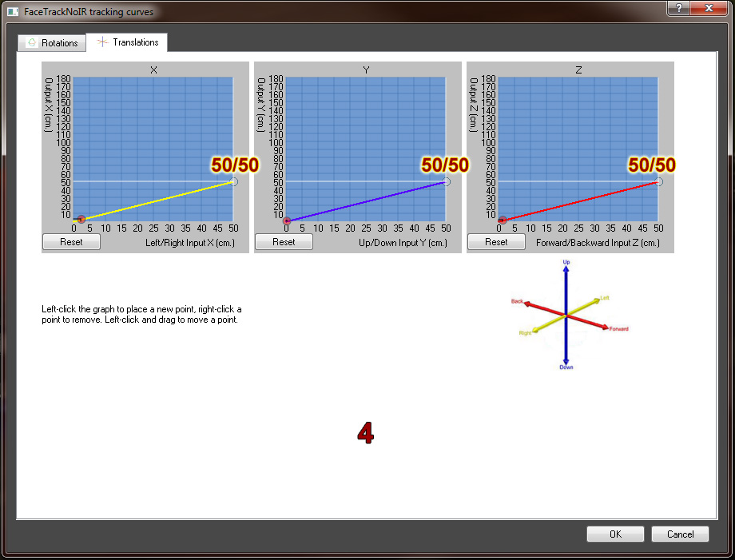Reset the Y translation curve
The image size is (735, 560).
(284, 242)
